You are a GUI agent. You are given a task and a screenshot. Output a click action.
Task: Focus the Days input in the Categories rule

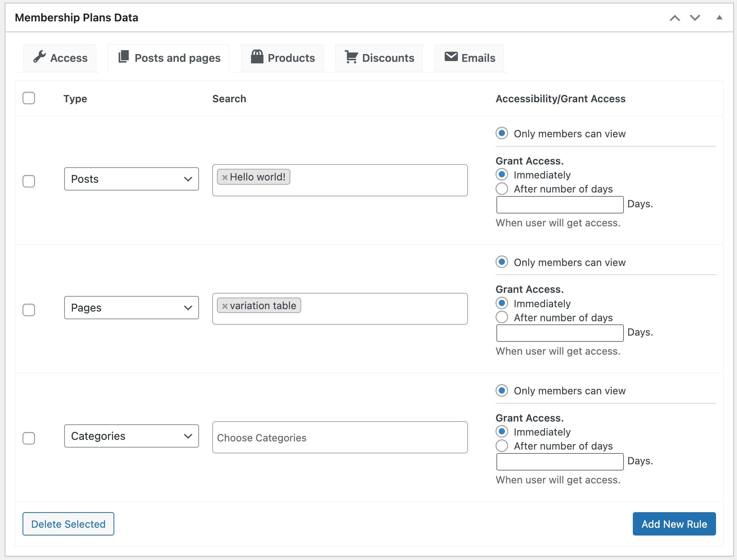coord(560,462)
